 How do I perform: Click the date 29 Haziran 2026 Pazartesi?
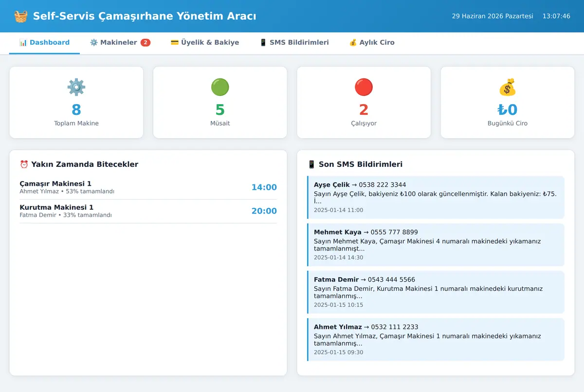pos(493,16)
